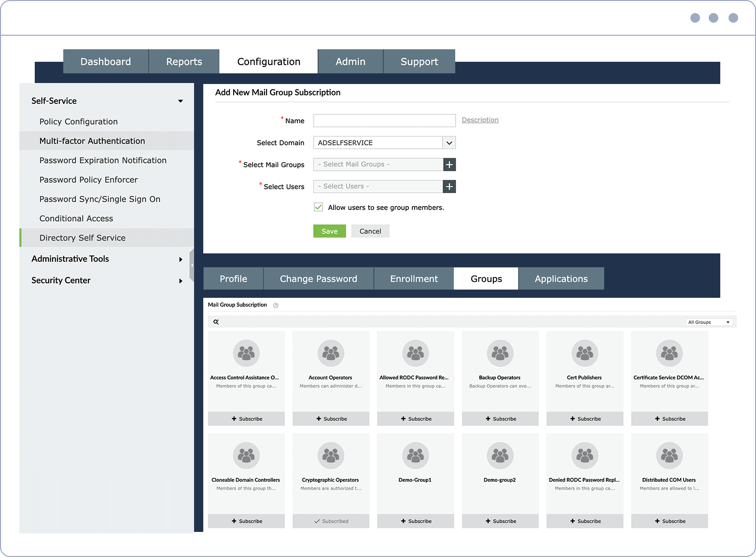
Task: Open the Change Password tab
Action: 318,278
